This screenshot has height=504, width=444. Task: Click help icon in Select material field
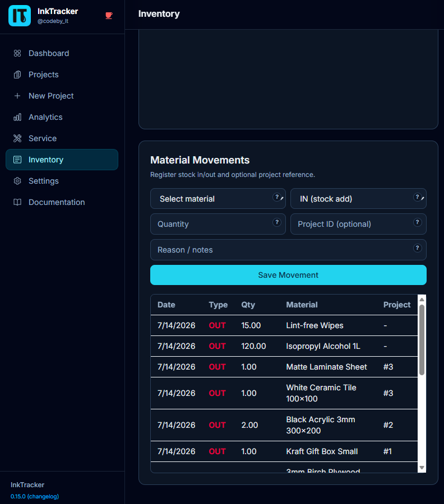tap(277, 197)
